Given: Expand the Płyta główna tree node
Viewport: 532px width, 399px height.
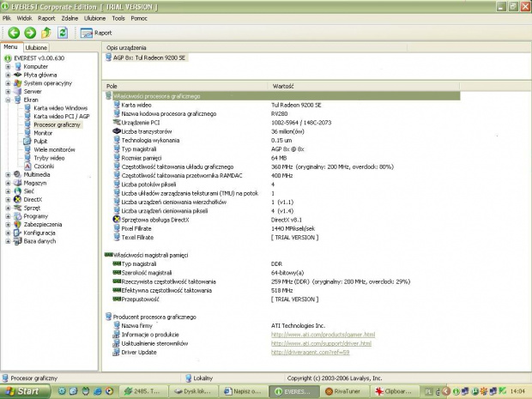Looking at the screenshot, I should (x=8, y=75).
